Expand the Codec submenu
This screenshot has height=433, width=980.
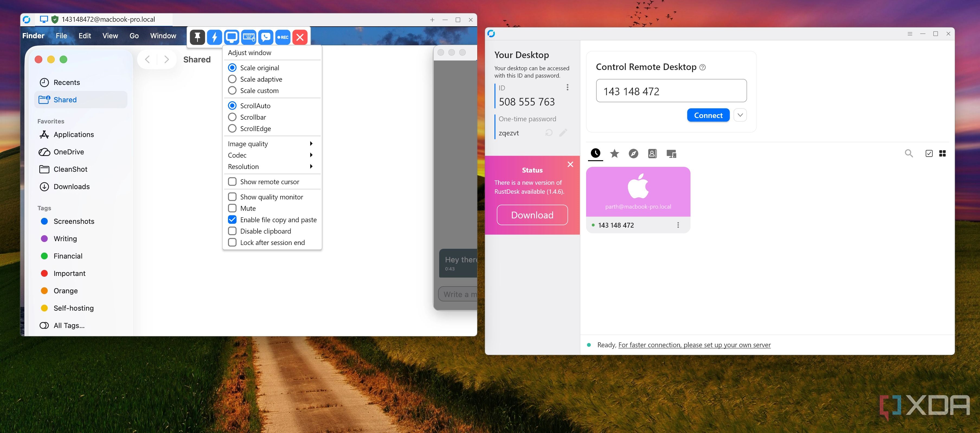tap(272, 155)
